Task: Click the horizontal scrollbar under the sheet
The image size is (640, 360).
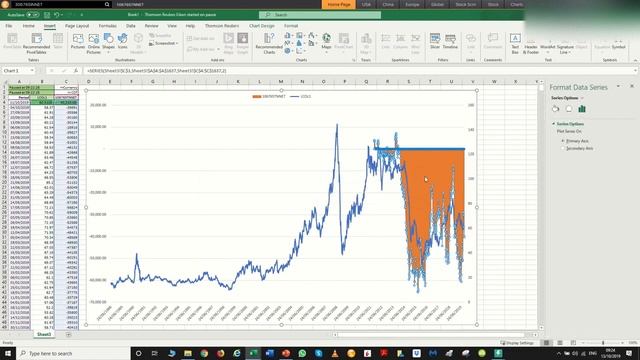Action: (435, 335)
